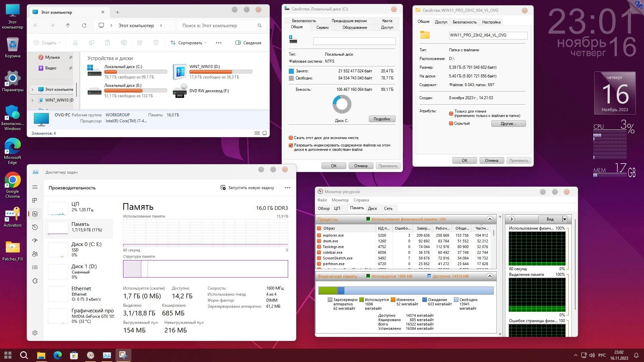Open the Сортировать dropdown in Explorer
The height and width of the screenshot is (362, 644).
pyautogui.click(x=188, y=43)
